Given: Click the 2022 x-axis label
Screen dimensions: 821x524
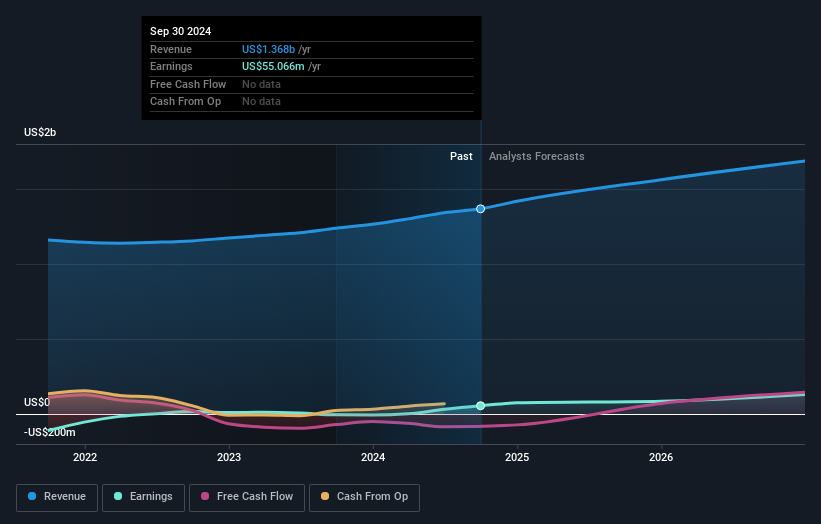Looking at the screenshot, I should [x=85, y=457].
